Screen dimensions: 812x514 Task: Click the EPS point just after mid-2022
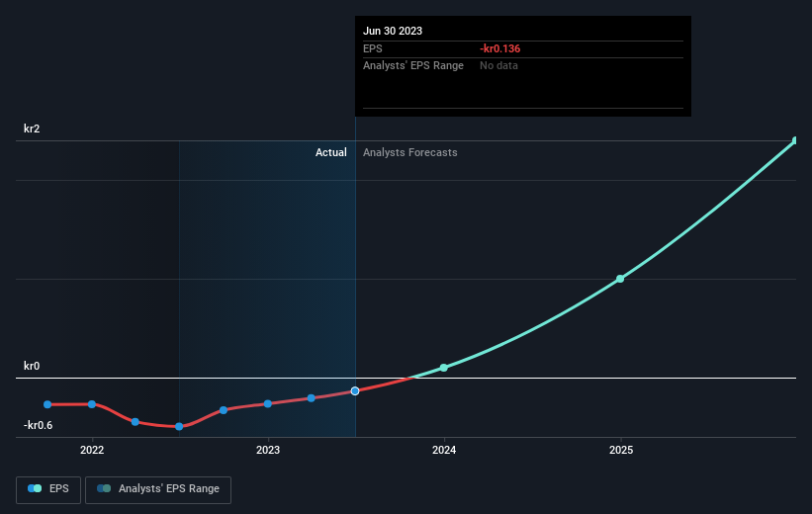click(224, 410)
